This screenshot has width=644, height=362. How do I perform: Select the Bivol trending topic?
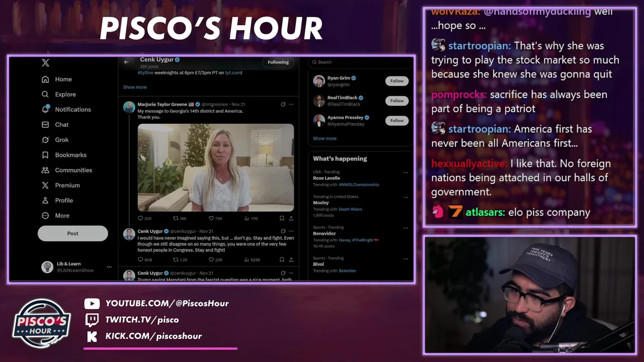tap(318, 264)
